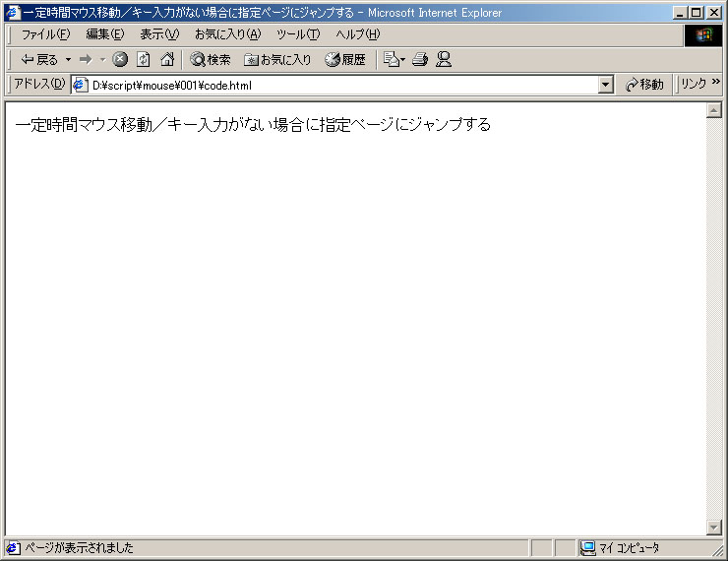728x561 pixels.
Task: Open the 編集(E) menu
Action: tap(105, 34)
